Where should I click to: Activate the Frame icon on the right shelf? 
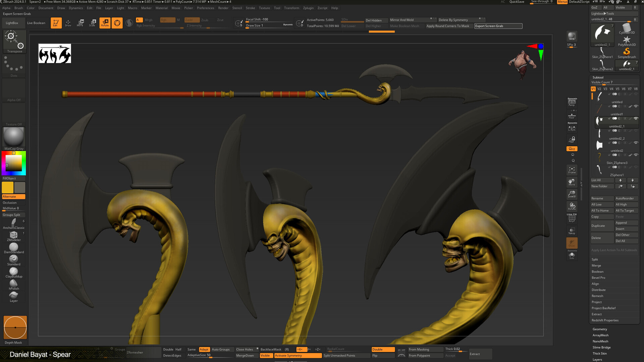click(x=572, y=169)
